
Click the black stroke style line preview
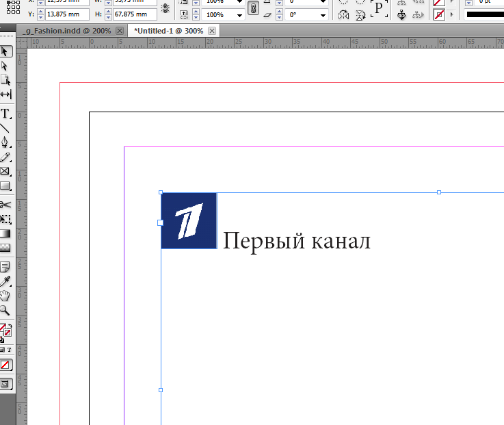pyautogui.click(x=486, y=15)
